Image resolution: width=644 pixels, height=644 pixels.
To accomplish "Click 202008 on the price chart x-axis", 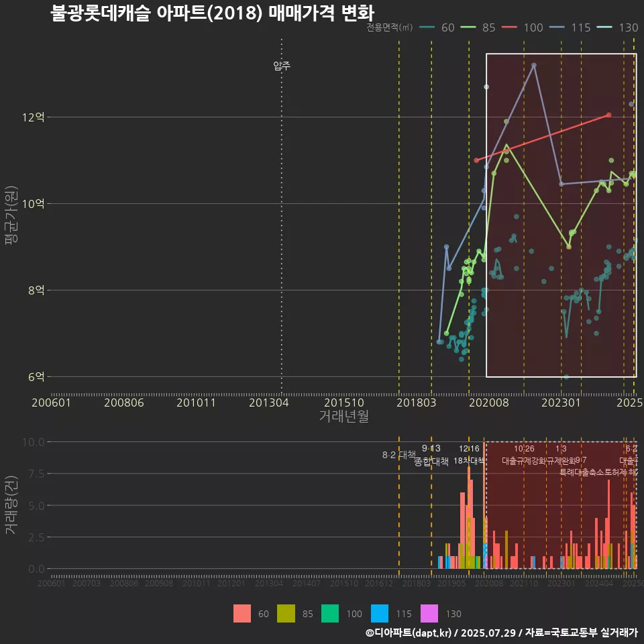I will pyautogui.click(x=489, y=402).
